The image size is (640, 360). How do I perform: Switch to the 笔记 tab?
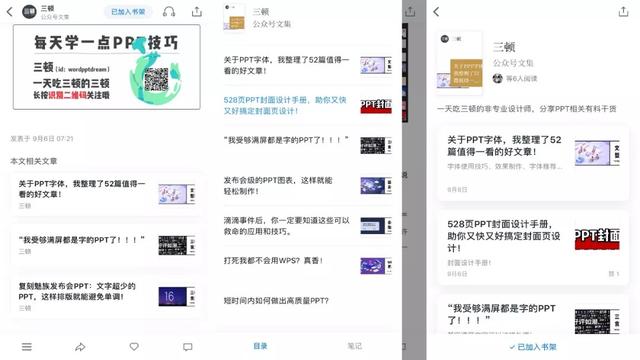click(354, 346)
